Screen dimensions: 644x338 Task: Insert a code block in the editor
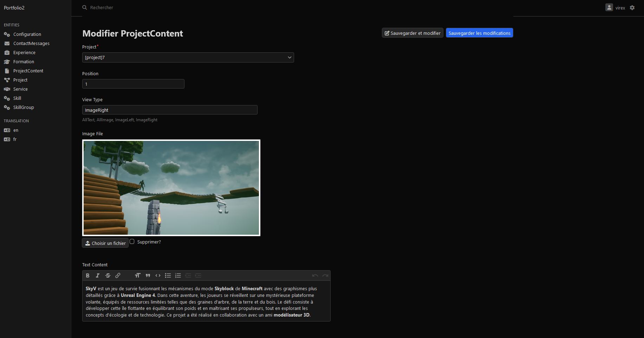(158, 275)
